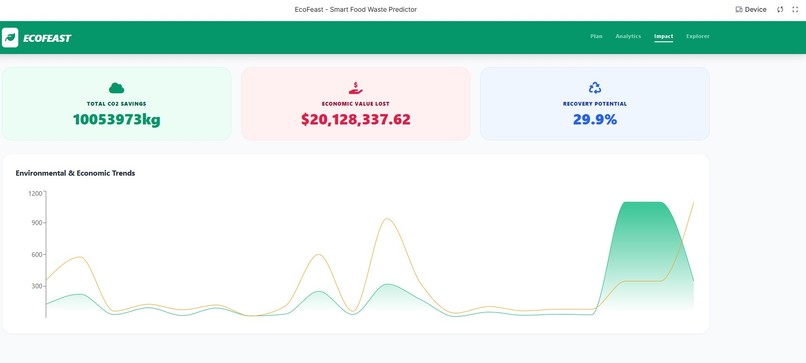The image size is (806, 363).
Task: Click the ECOFEAST brand name
Action: (x=47, y=38)
